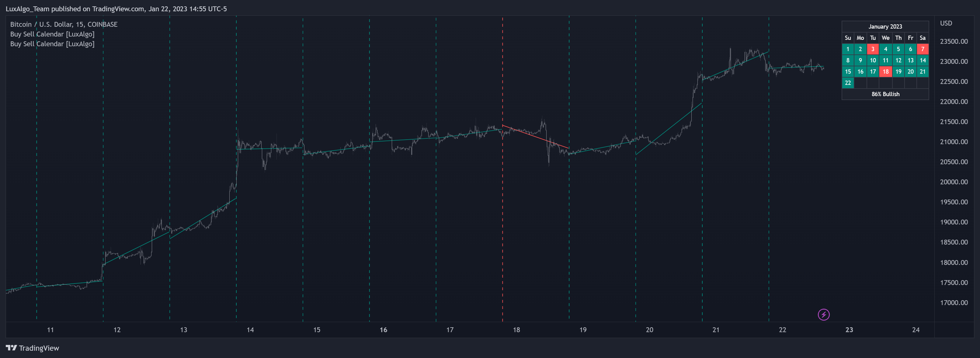Click the bold 23 date label on time axis
Image resolution: width=980 pixels, height=358 pixels.
(x=849, y=330)
